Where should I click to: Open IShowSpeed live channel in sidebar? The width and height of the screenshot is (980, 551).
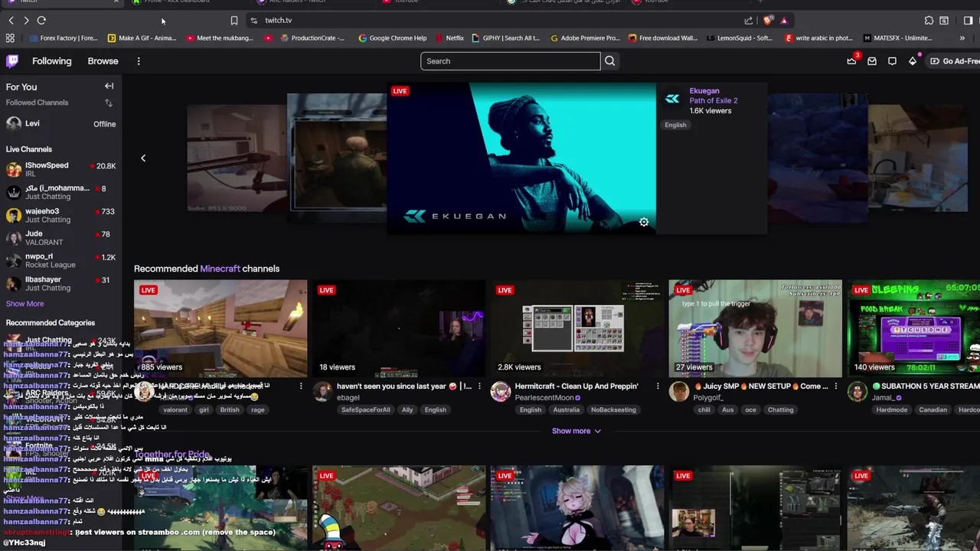pyautogui.click(x=60, y=169)
